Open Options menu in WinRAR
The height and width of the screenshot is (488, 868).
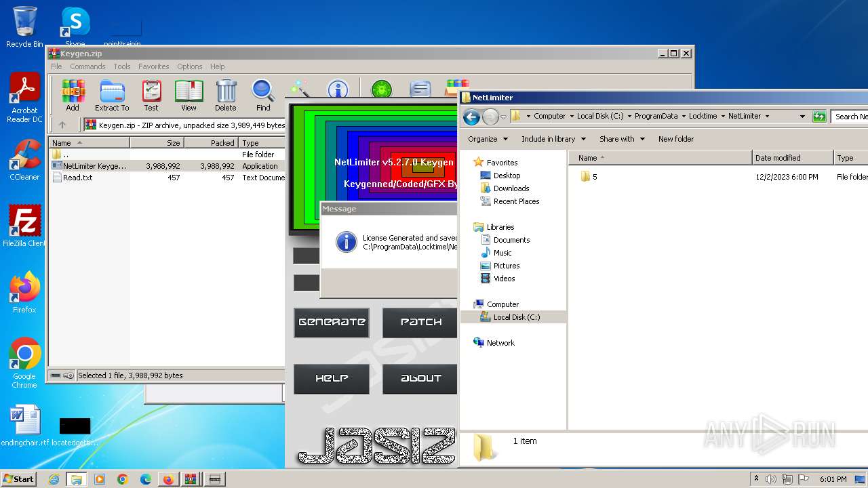tap(190, 66)
